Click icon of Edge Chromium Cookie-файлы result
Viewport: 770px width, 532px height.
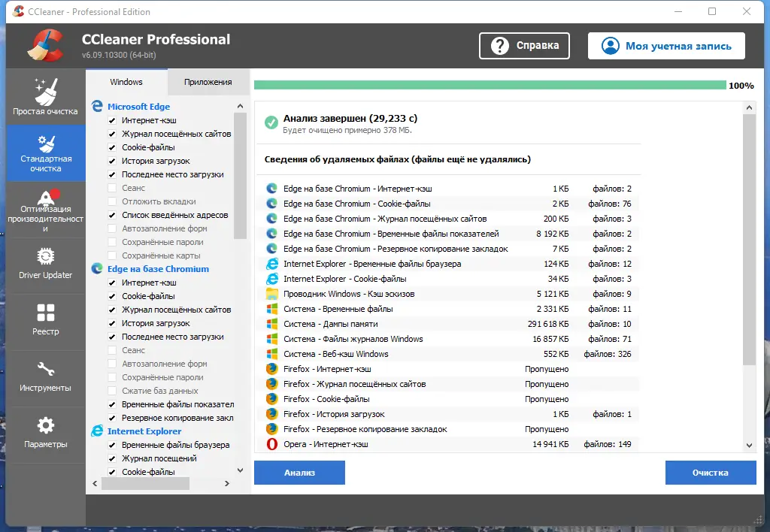[271, 204]
